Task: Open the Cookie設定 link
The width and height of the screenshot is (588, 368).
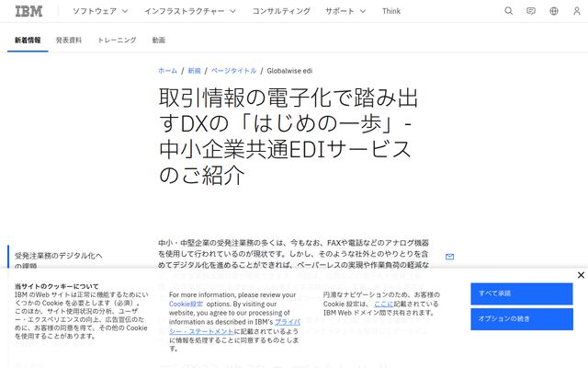Action: (x=186, y=304)
